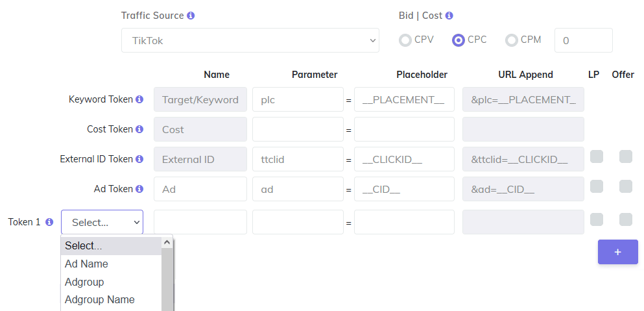The height and width of the screenshot is (311, 644).
Task: Click info icon next to Token 1
Action: 49,222
